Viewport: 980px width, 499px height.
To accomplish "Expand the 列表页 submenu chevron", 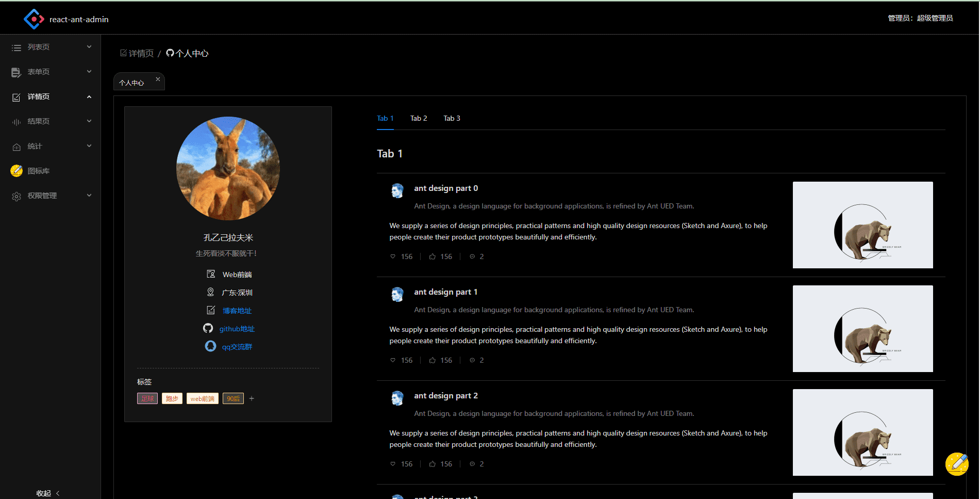I will tap(89, 47).
